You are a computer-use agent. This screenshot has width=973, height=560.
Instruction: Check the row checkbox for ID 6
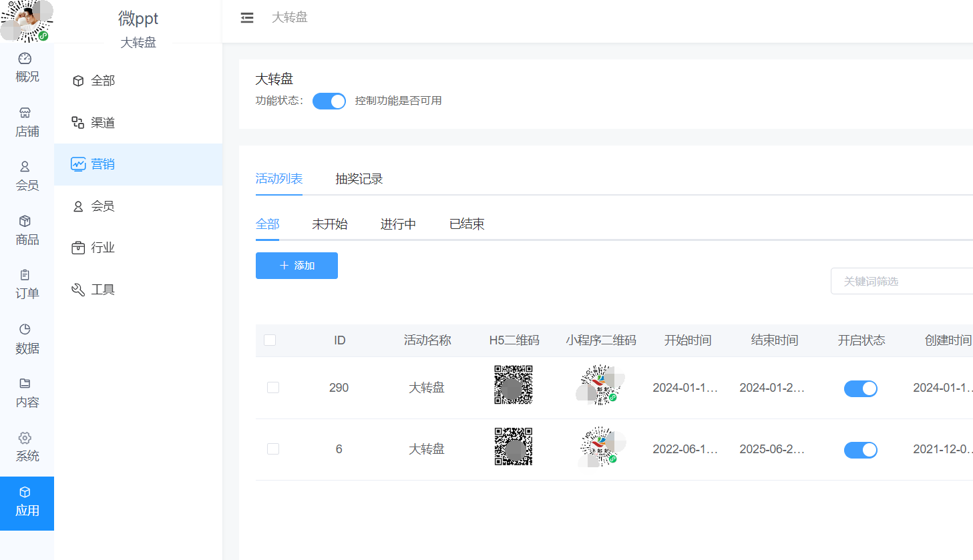(273, 449)
